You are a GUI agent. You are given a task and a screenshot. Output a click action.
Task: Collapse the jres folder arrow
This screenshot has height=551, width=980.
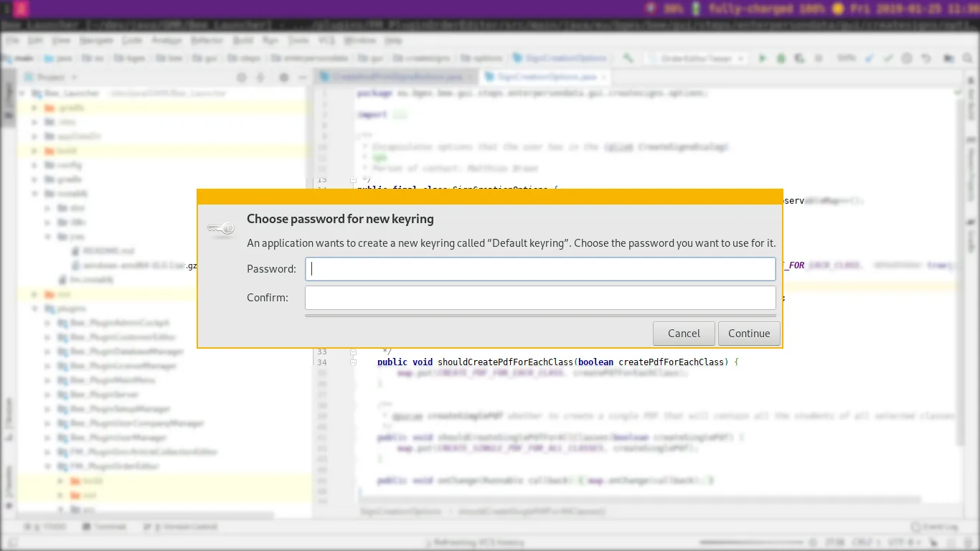pyautogui.click(x=48, y=237)
